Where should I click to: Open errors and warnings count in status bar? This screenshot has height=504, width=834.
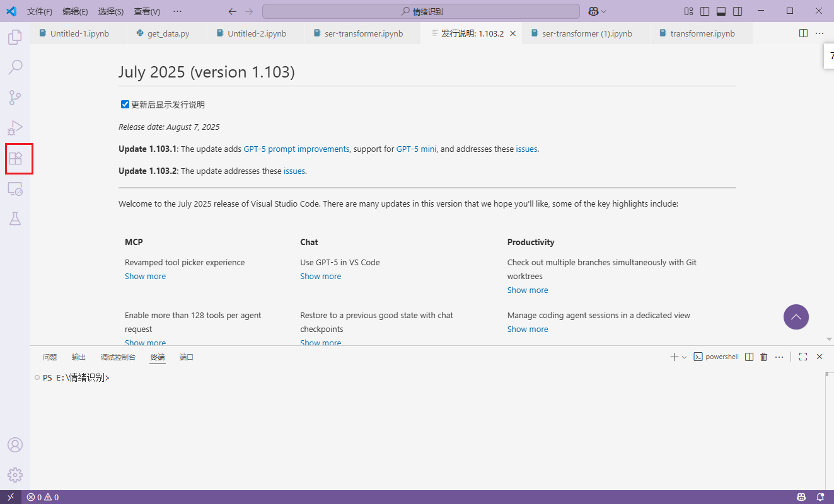[43, 497]
